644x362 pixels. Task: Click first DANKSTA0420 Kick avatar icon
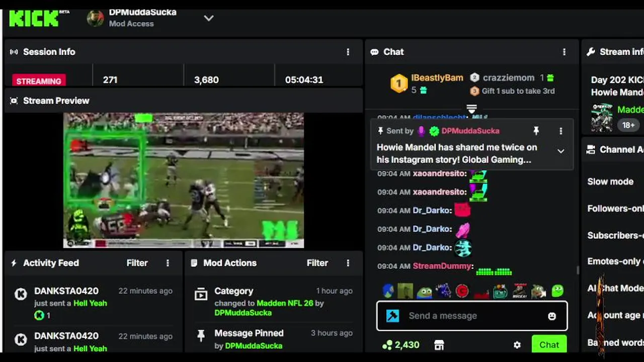pyautogui.click(x=21, y=294)
